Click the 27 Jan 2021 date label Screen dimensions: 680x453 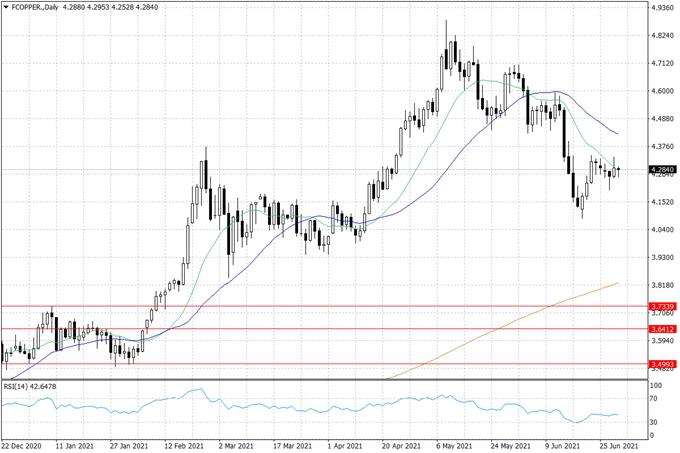point(129,446)
